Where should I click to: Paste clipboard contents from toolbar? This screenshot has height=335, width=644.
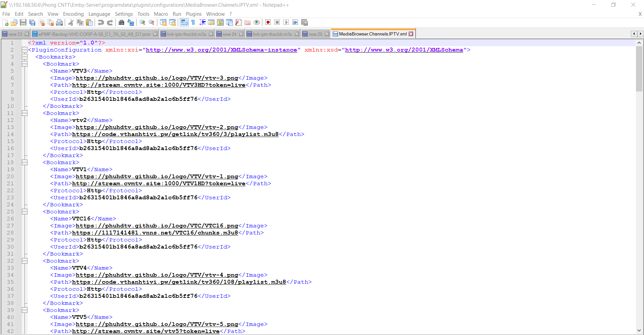(x=89, y=22)
